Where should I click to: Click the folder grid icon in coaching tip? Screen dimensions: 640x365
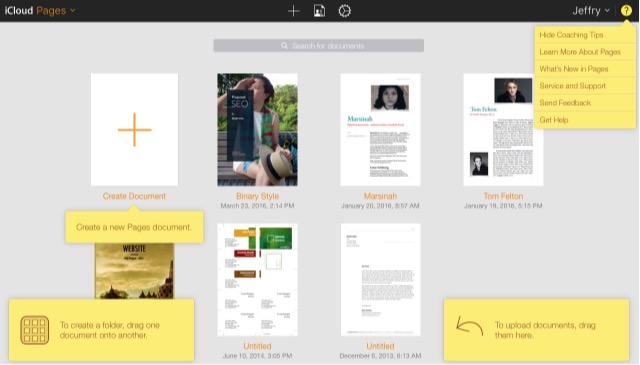tap(35, 330)
